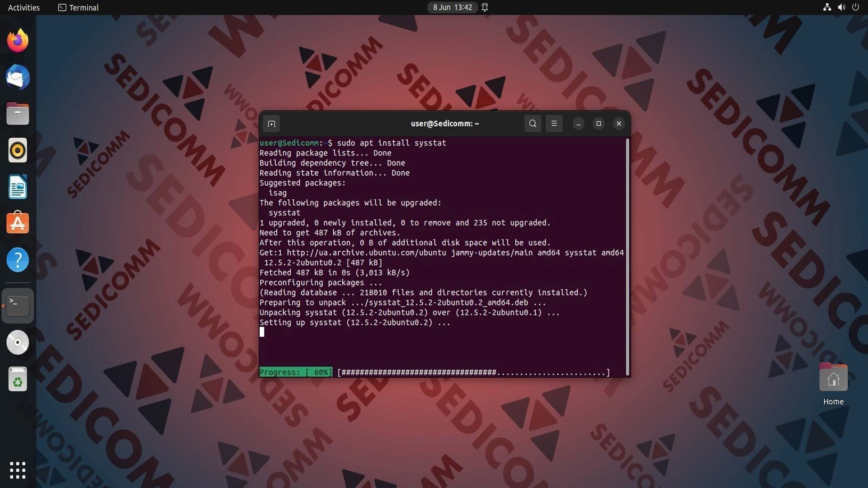Click the 'Unpacking sysstat' line
The width and height of the screenshot is (868, 488).
click(410, 313)
